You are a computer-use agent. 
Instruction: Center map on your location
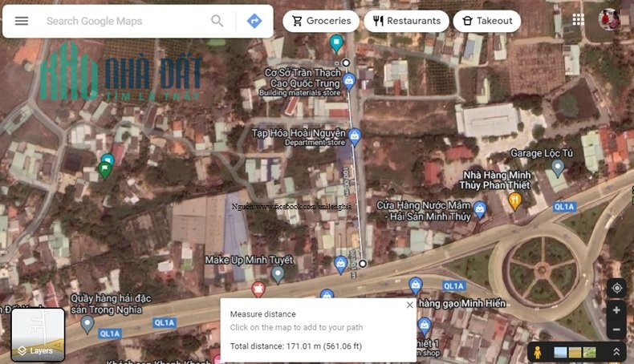click(x=616, y=288)
